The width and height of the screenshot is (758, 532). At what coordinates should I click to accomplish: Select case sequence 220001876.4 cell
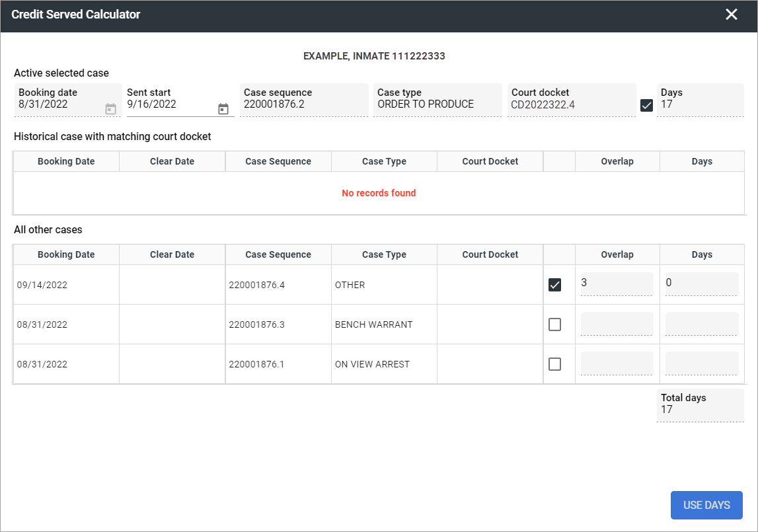coord(278,285)
